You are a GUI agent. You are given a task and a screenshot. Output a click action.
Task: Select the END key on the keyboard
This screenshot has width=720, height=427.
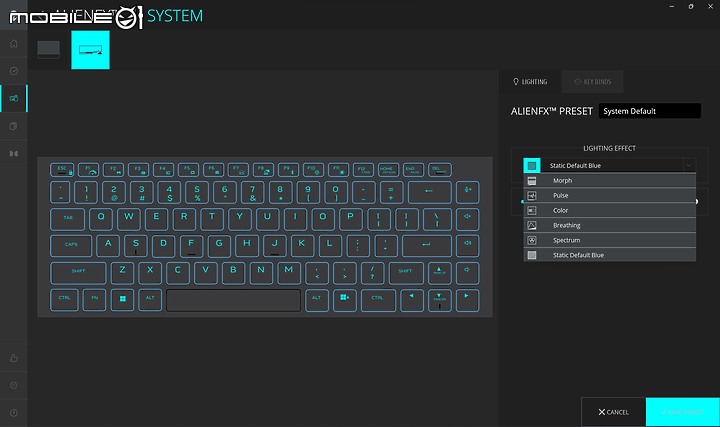(413, 170)
